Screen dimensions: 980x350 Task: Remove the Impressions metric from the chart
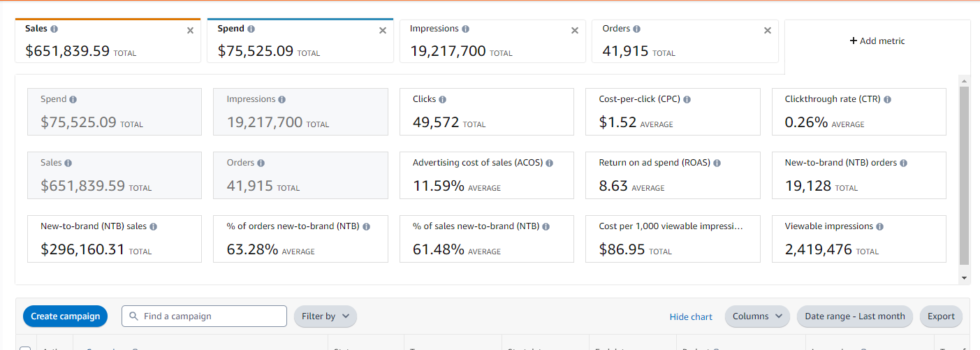[575, 30]
